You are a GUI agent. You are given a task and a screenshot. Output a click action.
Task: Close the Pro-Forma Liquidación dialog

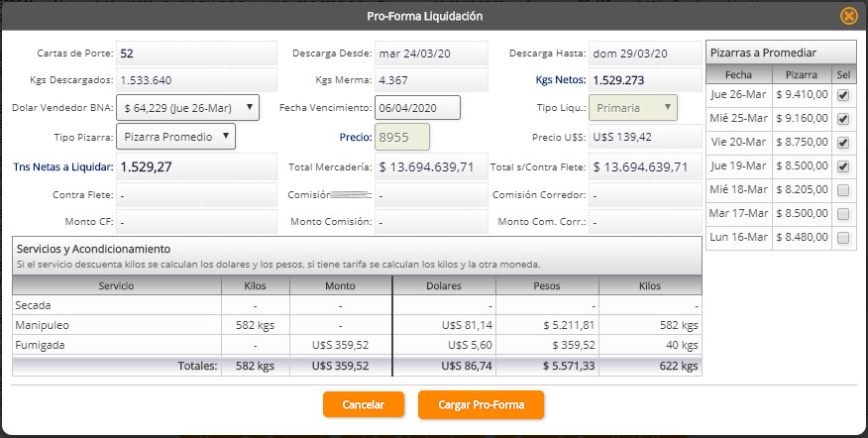point(848,16)
